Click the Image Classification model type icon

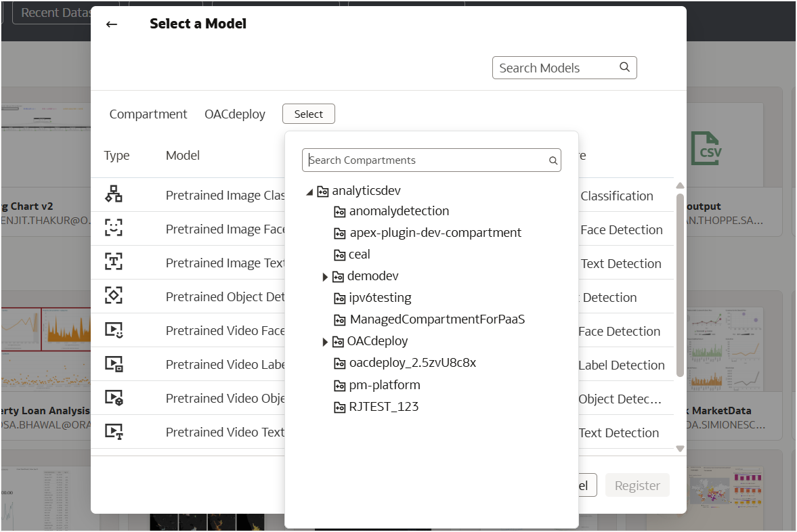(114, 195)
